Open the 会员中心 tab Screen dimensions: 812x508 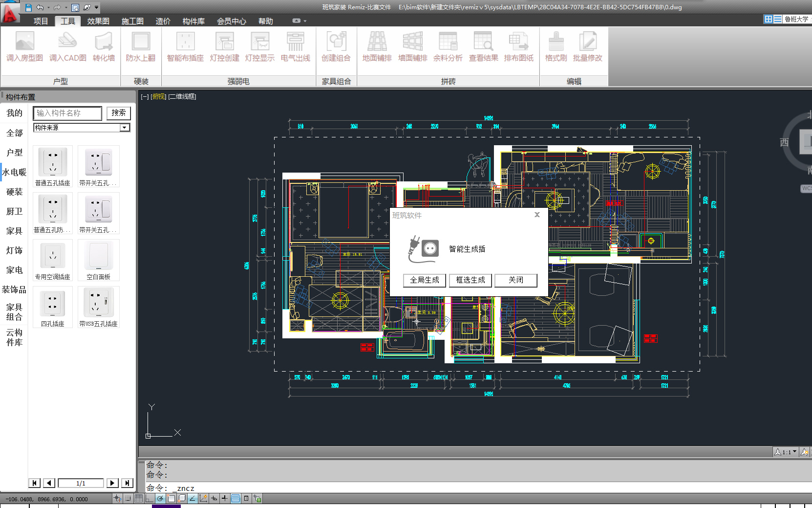[232, 21]
